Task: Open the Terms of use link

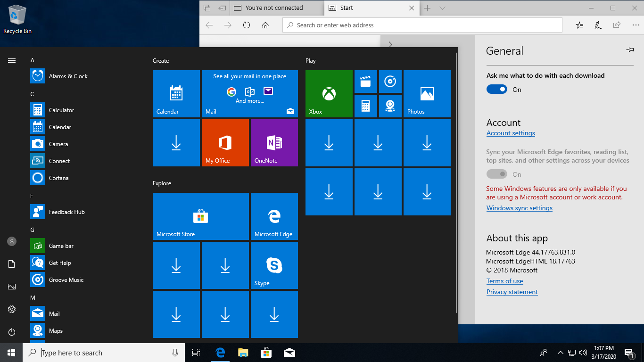Action: point(504,281)
